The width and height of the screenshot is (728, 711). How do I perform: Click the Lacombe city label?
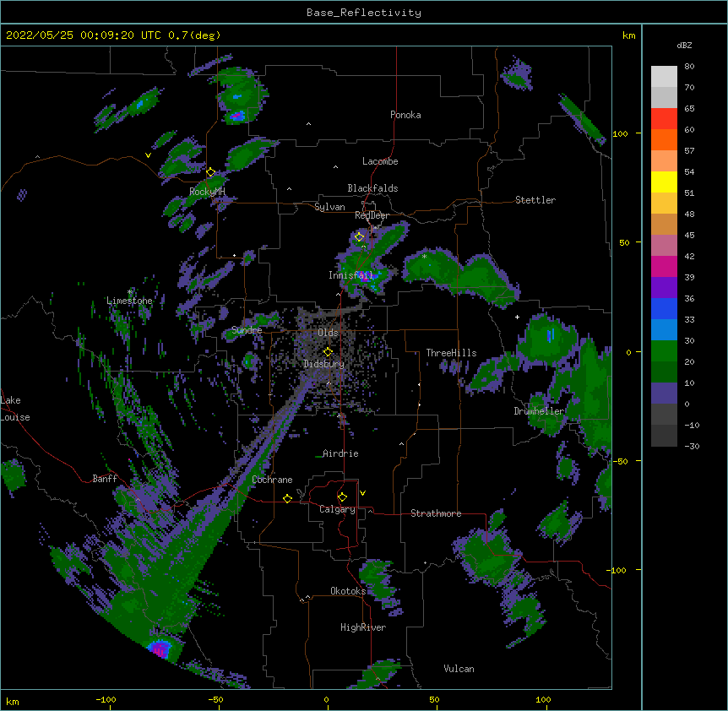click(380, 161)
